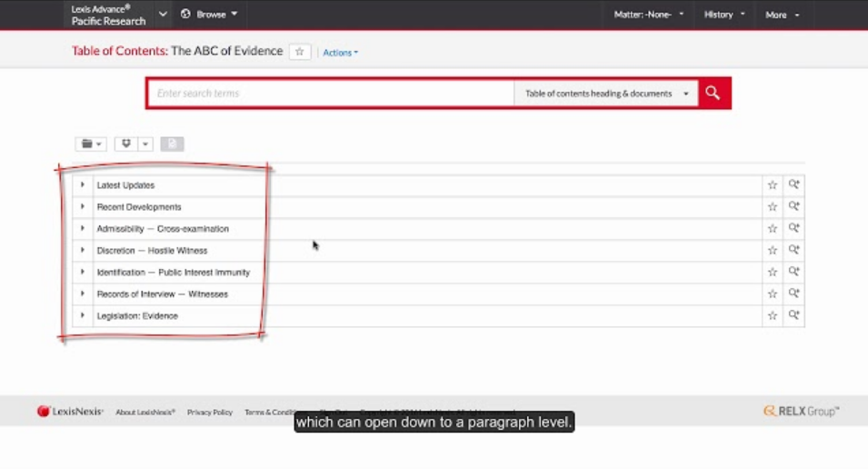Add Latest Updates to search
Image resolution: width=868 pixels, height=469 pixels.
793,185
